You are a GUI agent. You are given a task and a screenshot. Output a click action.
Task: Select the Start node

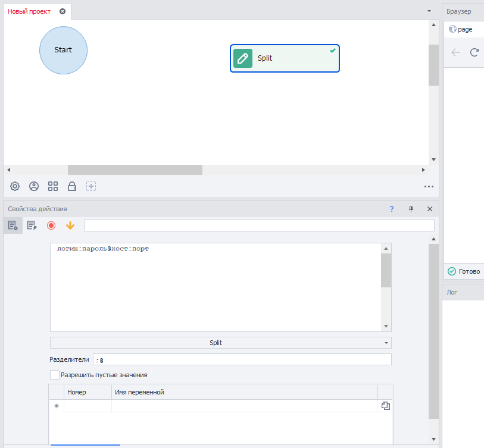(63, 51)
